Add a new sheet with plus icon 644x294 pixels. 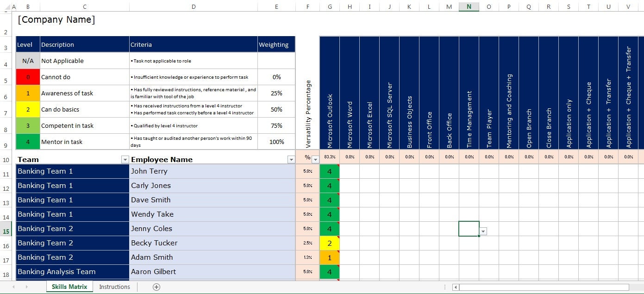pos(156,287)
